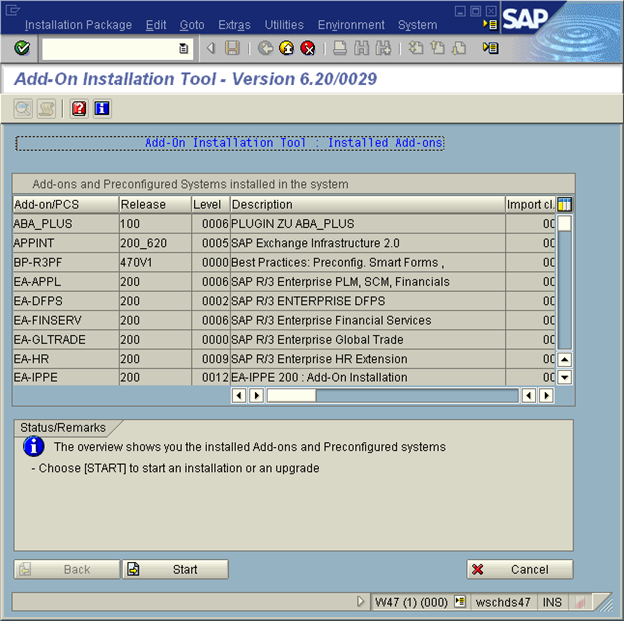Click the Add-on/PCS column header

tap(66, 204)
